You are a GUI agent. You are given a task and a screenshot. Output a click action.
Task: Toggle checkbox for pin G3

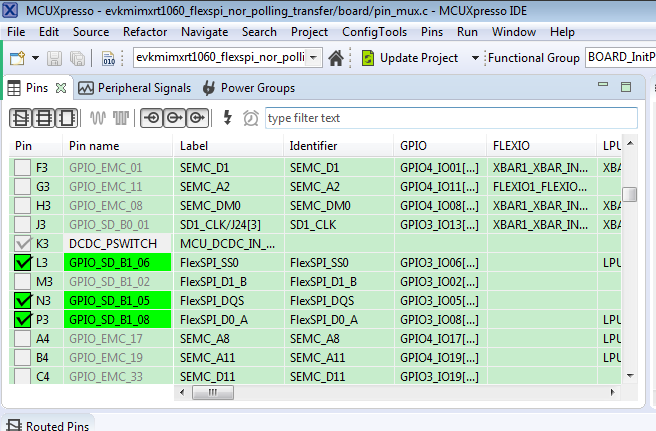click(x=22, y=186)
